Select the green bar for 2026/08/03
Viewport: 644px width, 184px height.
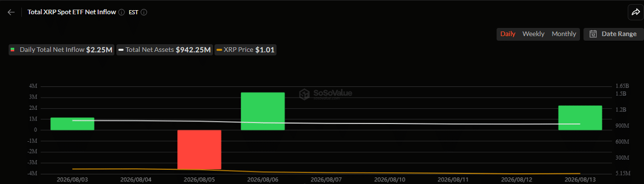point(72,124)
